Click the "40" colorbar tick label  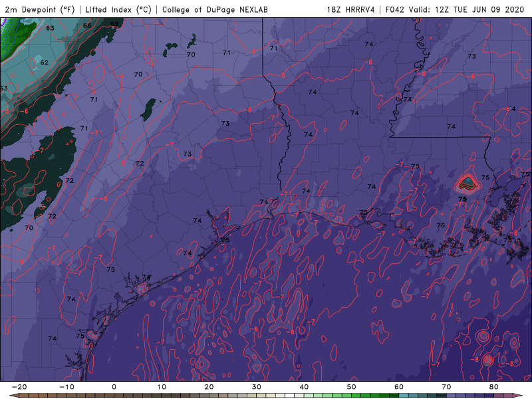304,387
